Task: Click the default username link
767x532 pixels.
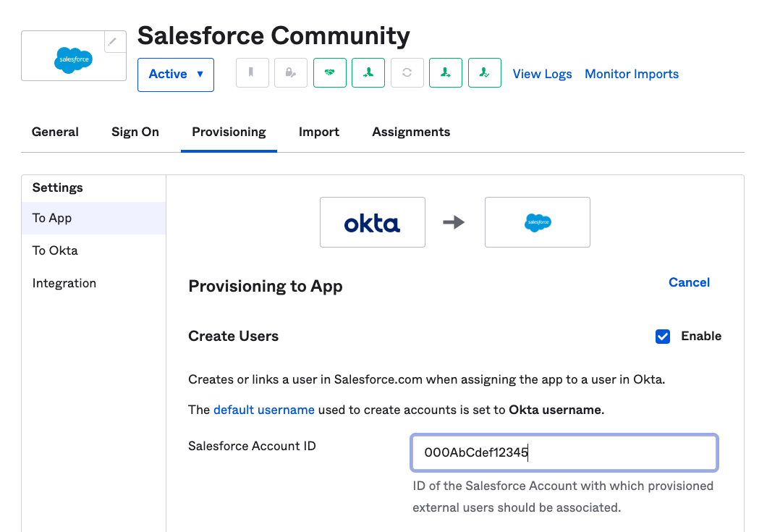Action: point(263,410)
